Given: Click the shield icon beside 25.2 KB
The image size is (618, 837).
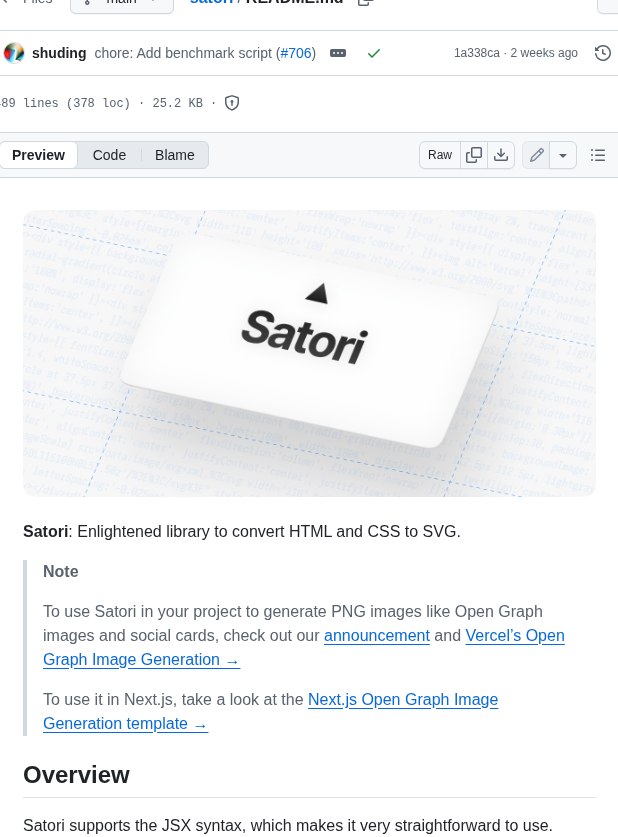Looking at the screenshot, I should (x=230, y=102).
